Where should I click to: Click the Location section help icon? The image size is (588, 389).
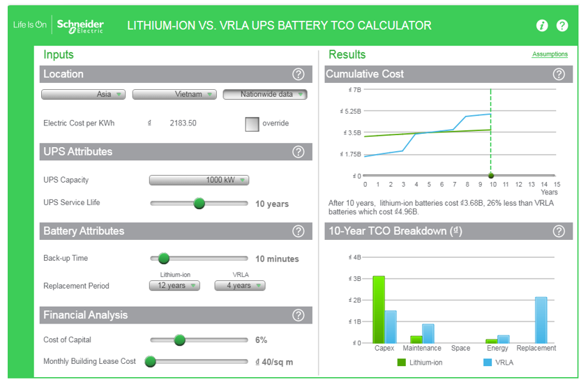[299, 75]
